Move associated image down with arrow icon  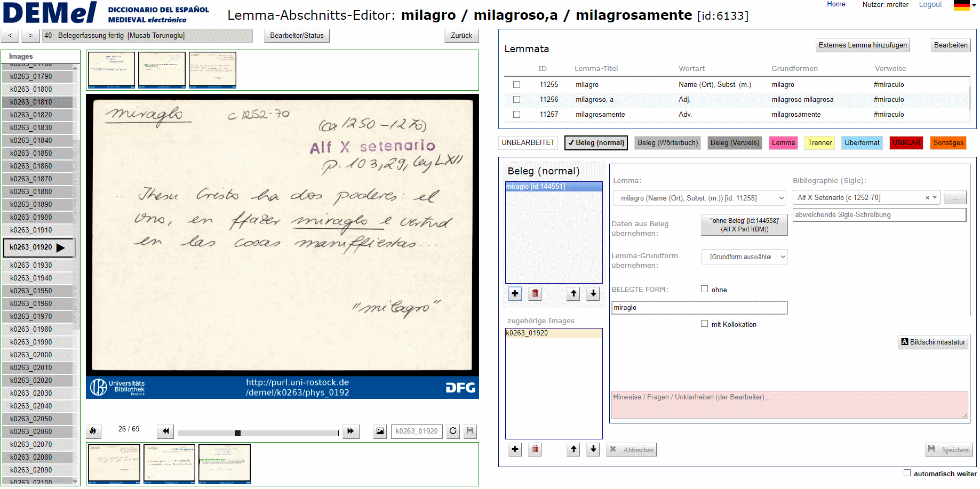pos(593,449)
